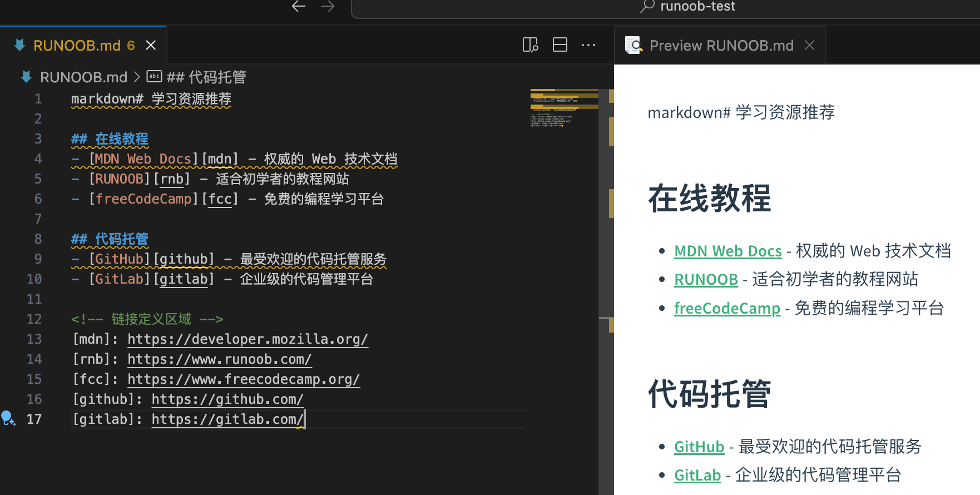This screenshot has width=980, height=495.
Task: Click the GitHub link in preview
Action: pos(699,447)
